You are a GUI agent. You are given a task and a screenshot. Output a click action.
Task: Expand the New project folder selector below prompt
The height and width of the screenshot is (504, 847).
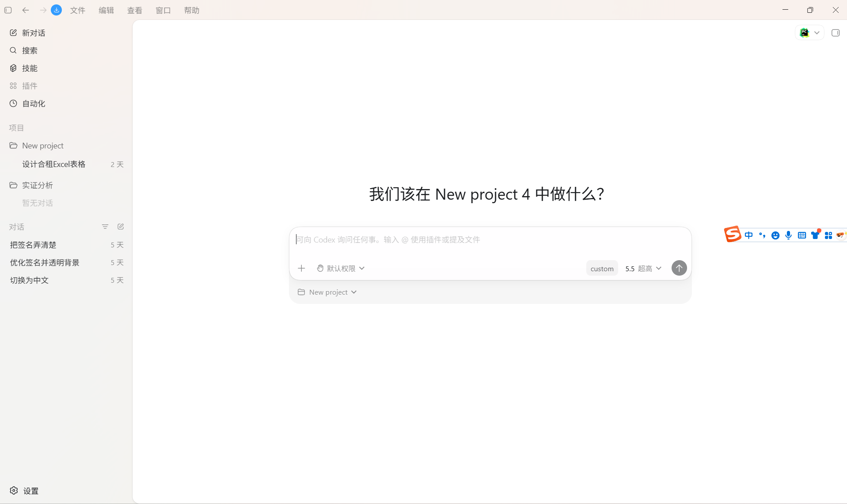[x=327, y=292]
